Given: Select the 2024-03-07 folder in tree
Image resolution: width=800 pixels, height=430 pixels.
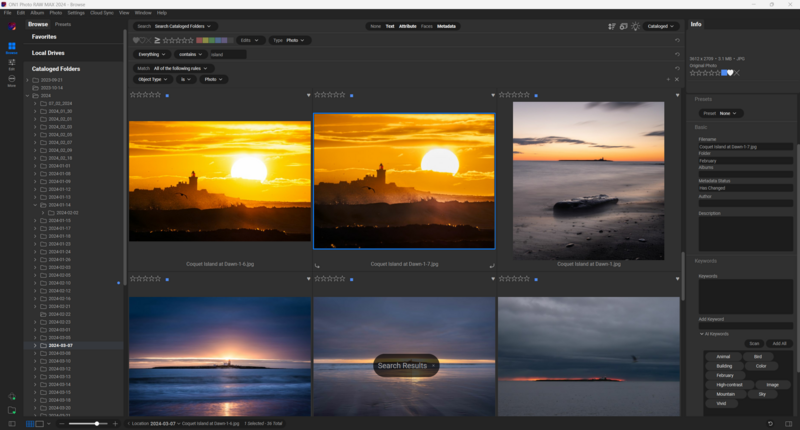Looking at the screenshot, I should coord(60,345).
